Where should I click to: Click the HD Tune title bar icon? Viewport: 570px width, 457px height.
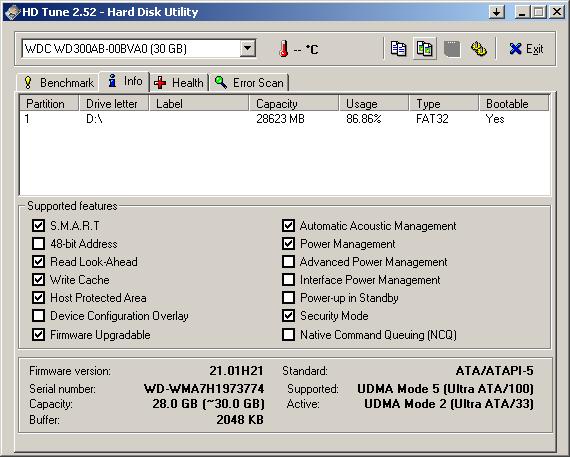coord(12,12)
